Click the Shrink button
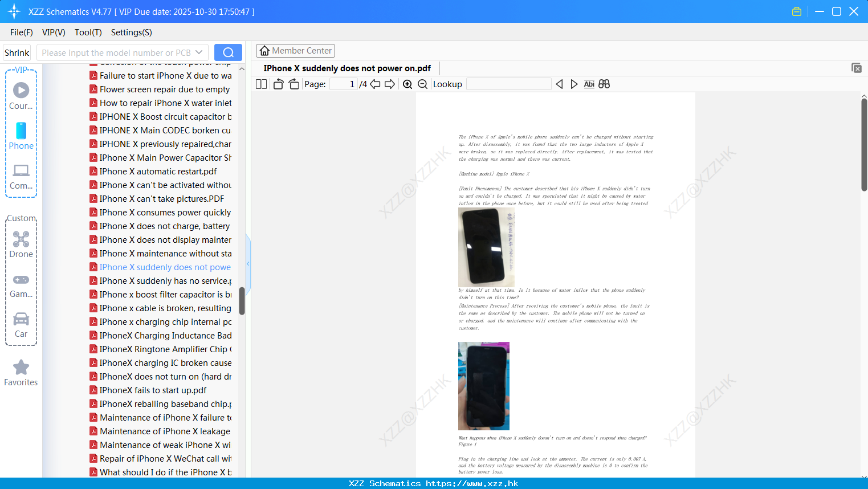Viewport: 868px width, 489px height. tap(17, 52)
